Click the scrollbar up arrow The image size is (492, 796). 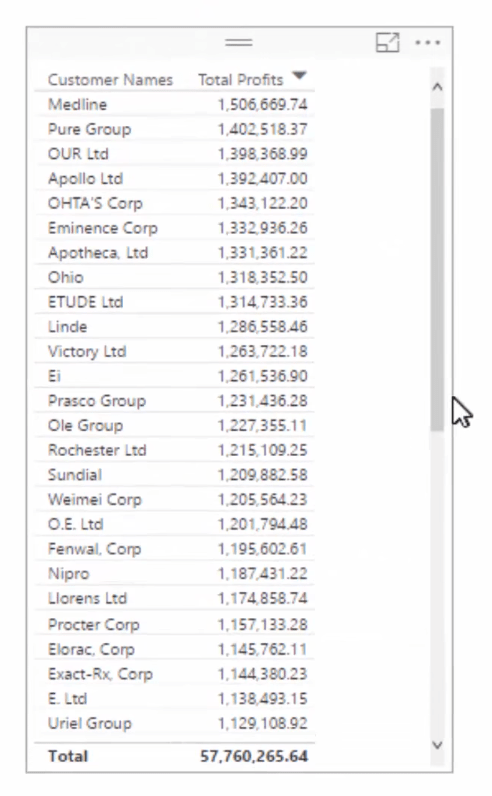(x=437, y=87)
